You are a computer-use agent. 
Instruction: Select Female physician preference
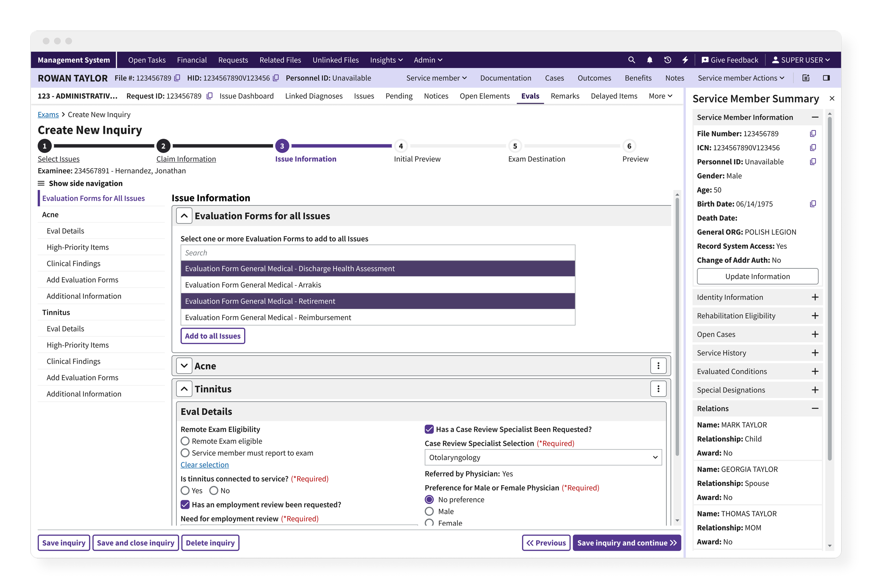click(429, 523)
